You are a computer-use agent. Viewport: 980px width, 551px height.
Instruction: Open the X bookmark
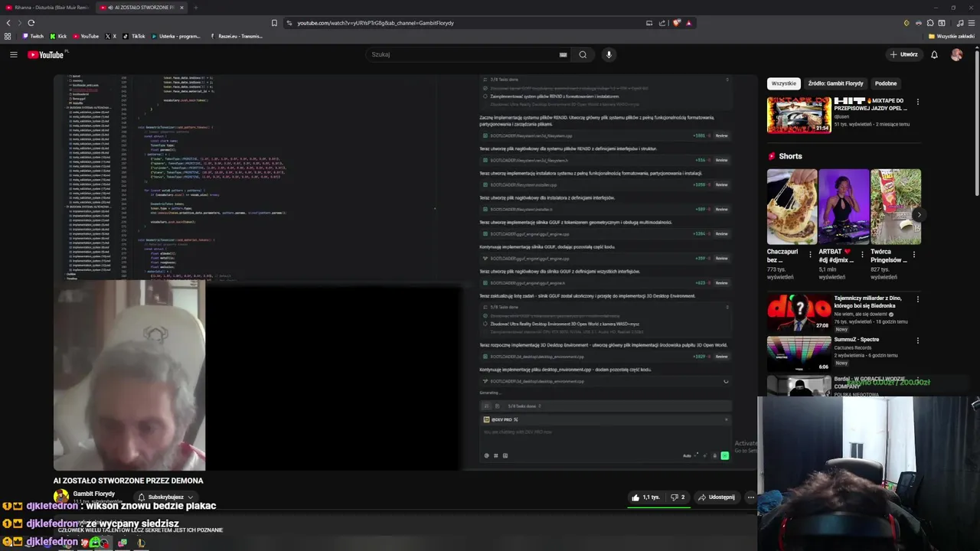[111, 36]
